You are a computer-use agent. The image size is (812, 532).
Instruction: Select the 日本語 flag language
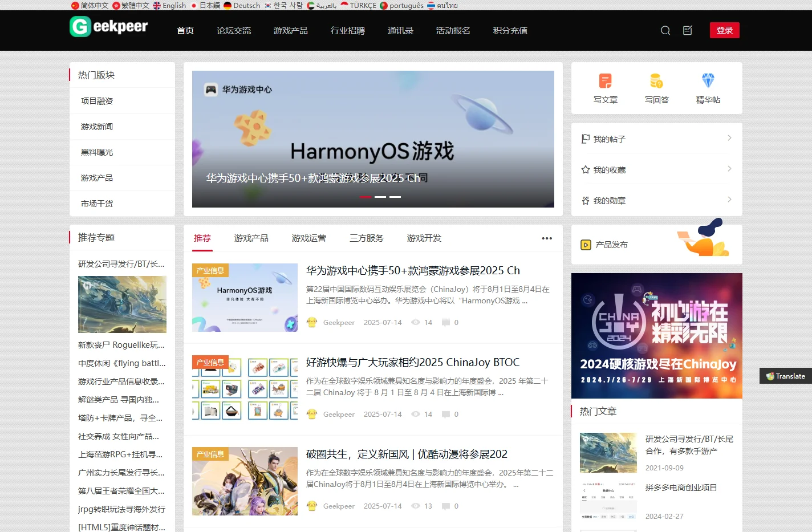pyautogui.click(x=205, y=5)
